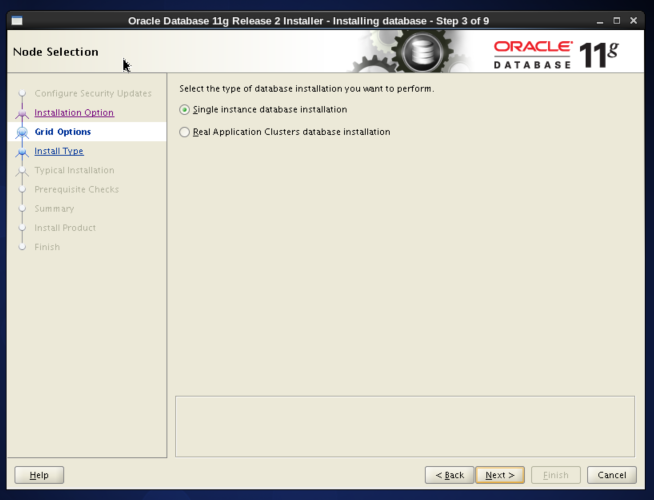The width and height of the screenshot is (654, 500).
Task: Click the disabled Typical Installation step
Action: click(x=74, y=170)
